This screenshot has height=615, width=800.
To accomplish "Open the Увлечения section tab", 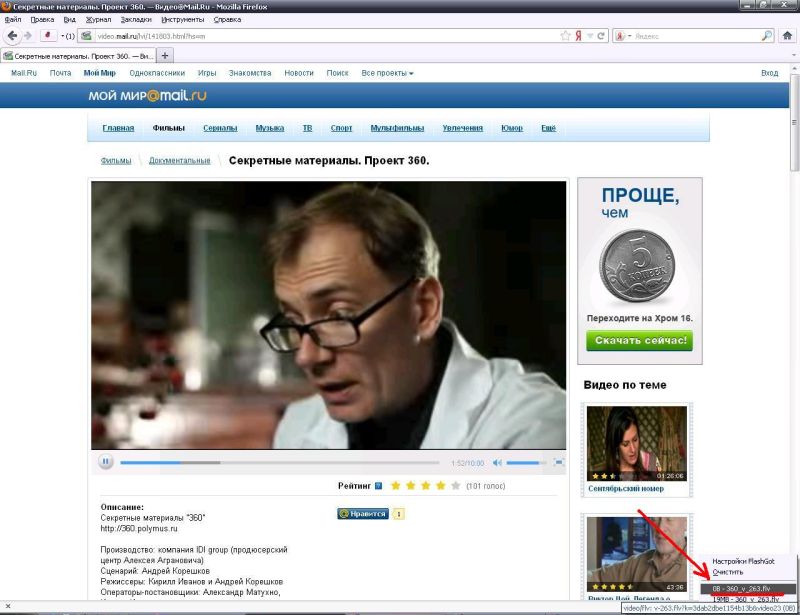I will click(462, 128).
